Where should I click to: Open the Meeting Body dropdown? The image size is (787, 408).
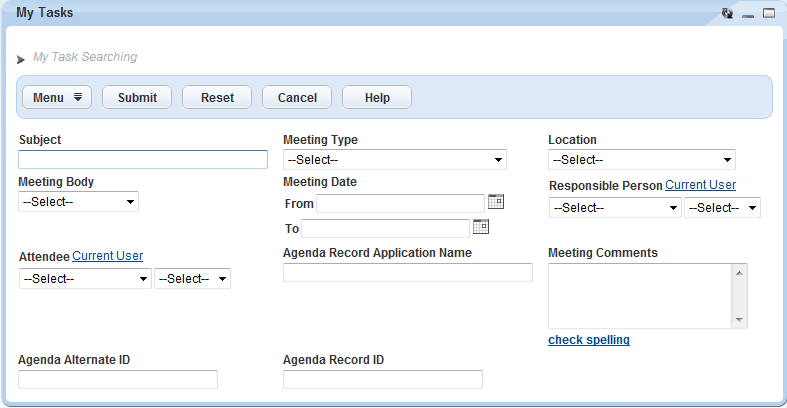click(x=78, y=202)
